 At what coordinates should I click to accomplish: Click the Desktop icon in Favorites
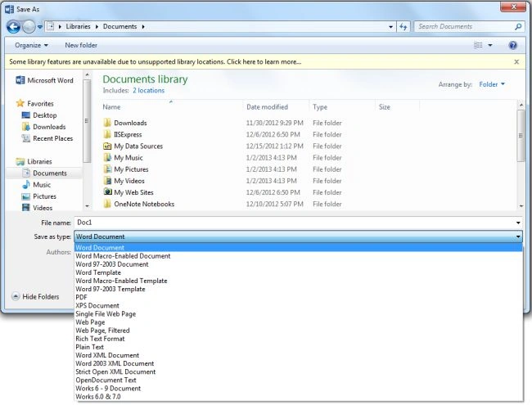[26, 115]
